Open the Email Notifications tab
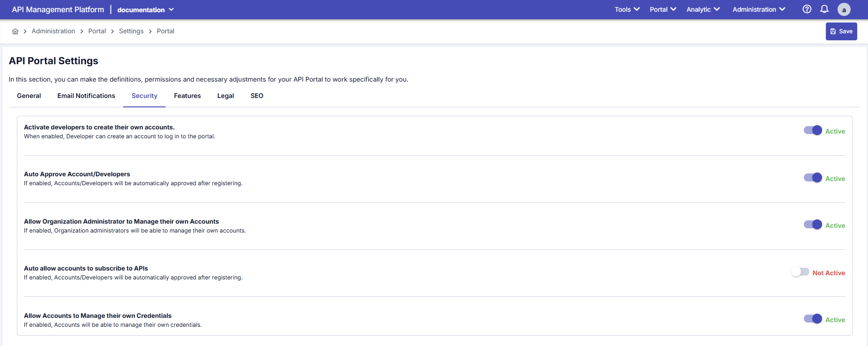The image size is (868, 346). pyautogui.click(x=86, y=96)
